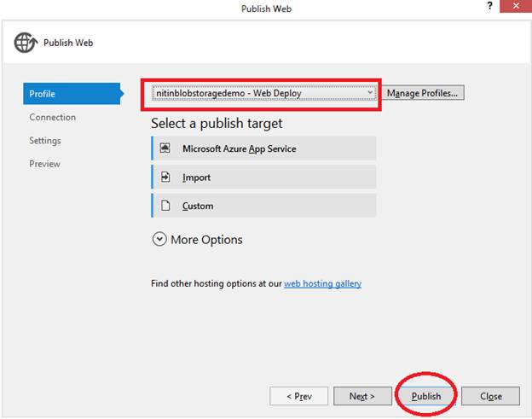This screenshot has height=419, width=532.
Task: Go to the Settings tab
Action: click(45, 140)
